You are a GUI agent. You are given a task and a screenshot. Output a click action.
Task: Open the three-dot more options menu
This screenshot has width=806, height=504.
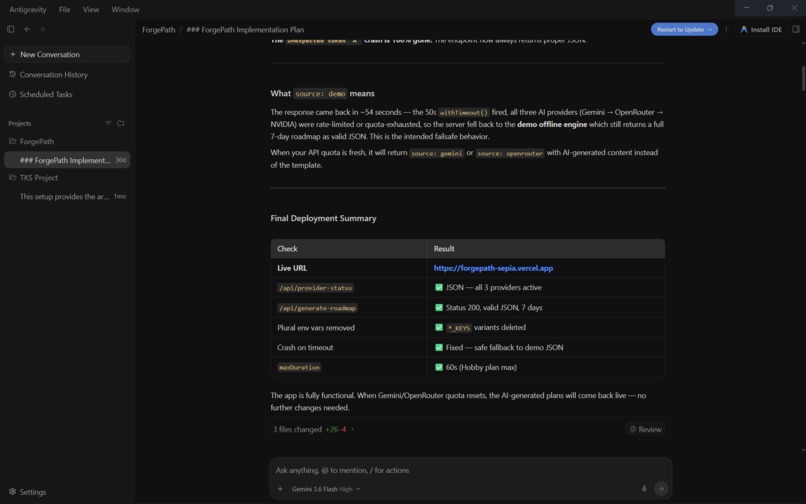(x=726, y=29)
